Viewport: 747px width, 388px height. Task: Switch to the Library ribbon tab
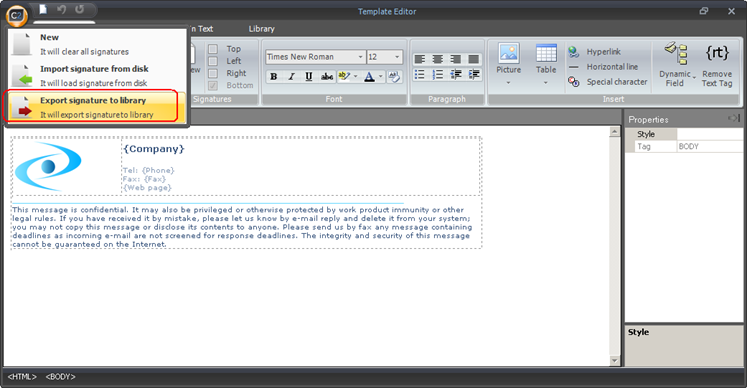pyautogui.click(x=262, y=29)
